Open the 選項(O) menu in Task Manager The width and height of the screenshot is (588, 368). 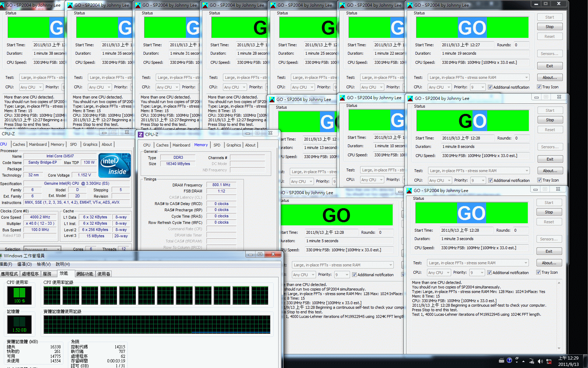[24, 264]
